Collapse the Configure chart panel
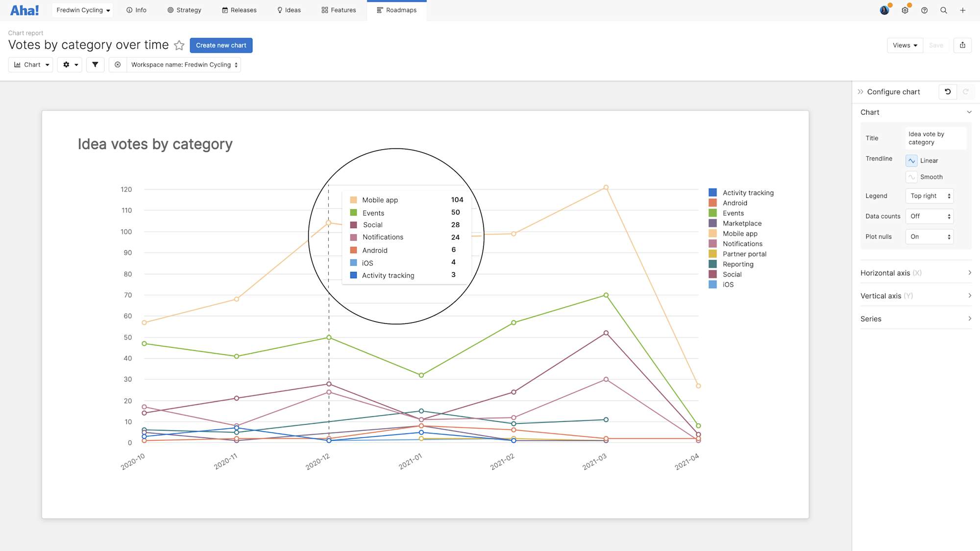 pyautogui.click(x=861, y=92)
